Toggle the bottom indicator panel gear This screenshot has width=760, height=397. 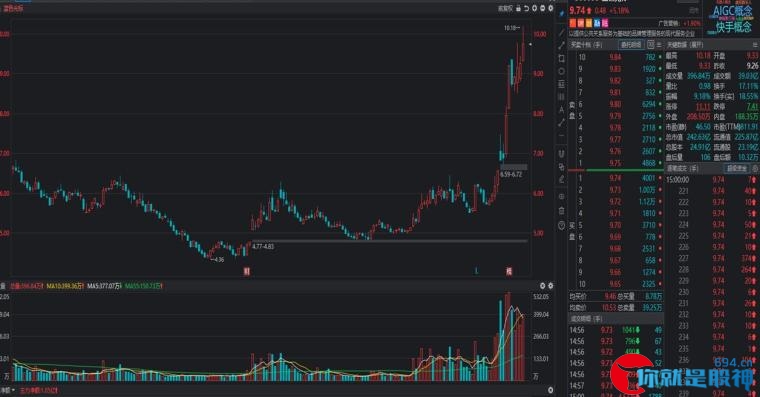click(551, 390)
